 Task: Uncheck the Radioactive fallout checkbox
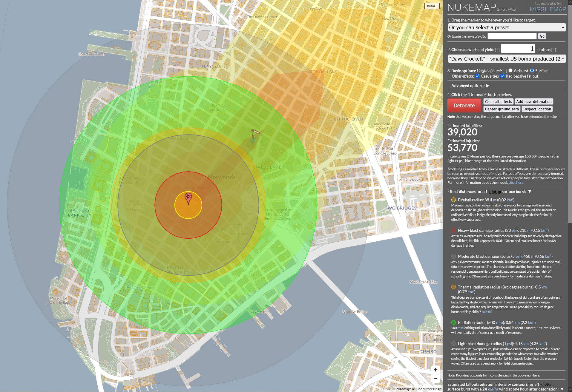pyautogui.click(x=502, y=76)
